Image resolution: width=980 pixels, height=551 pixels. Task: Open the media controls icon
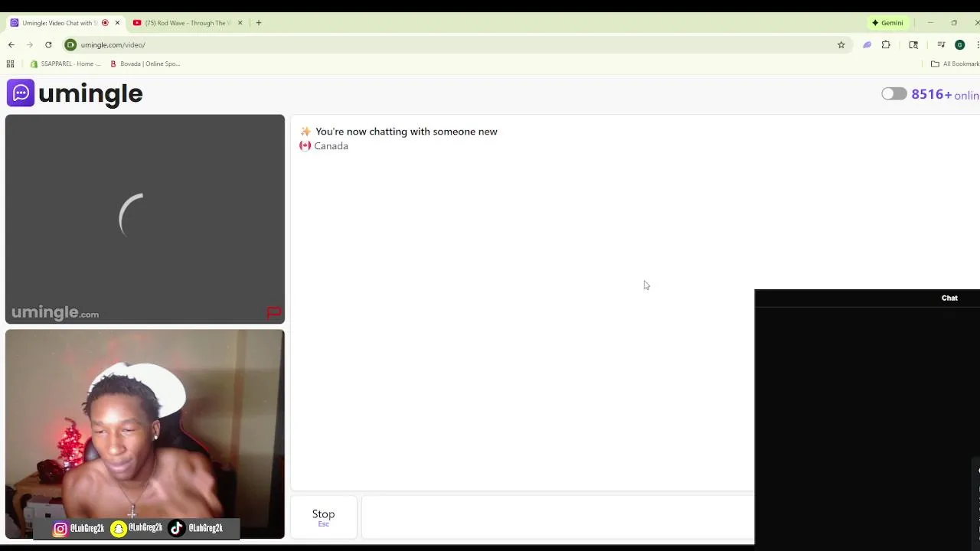[x=941, y=44]
